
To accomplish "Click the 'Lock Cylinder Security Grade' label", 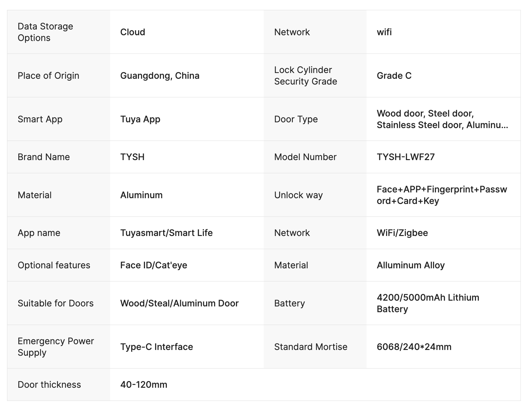I will [305, 76].
